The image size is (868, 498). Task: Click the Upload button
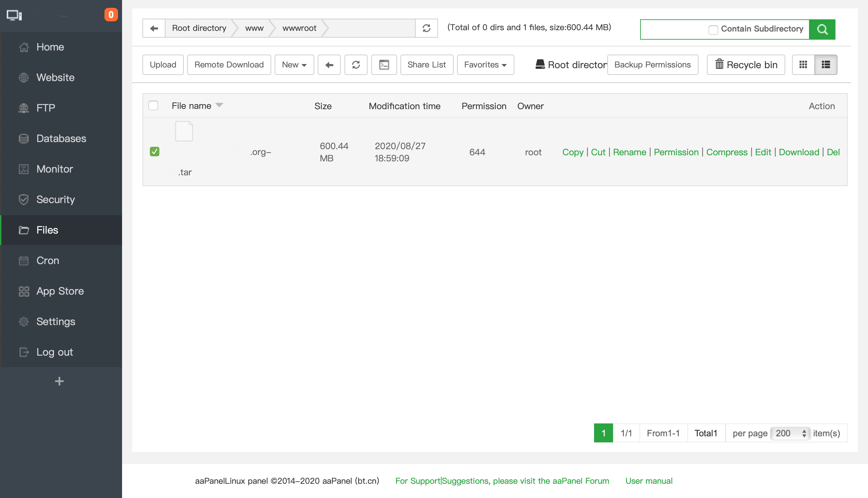[163, 65]
